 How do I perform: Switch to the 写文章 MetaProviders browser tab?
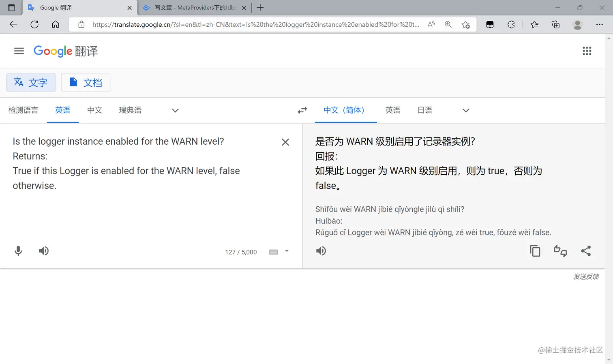tap(195, 8)
